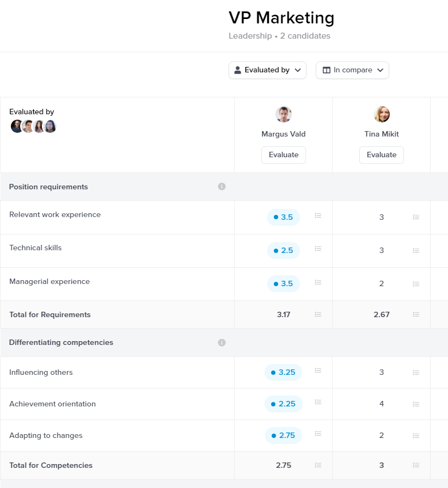This screenshot has width=448, height=488.
Task: Click Evaluate button under Tina Mikit
Action: (x=382, y=155)
